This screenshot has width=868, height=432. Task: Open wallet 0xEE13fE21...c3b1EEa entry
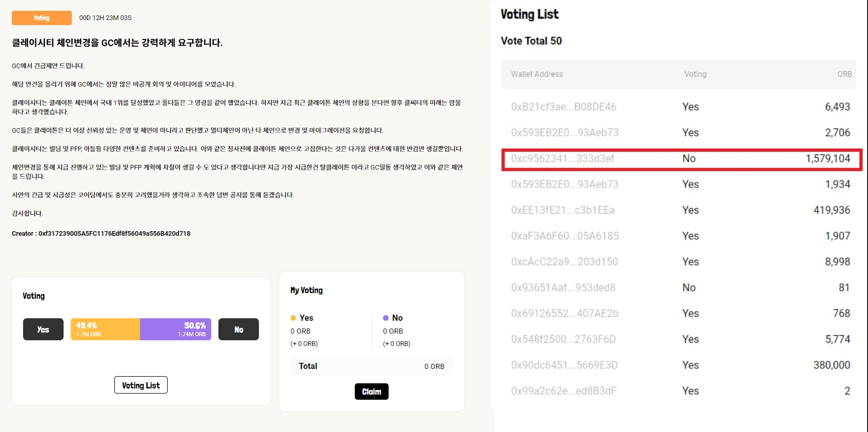(x=562, y=210)
